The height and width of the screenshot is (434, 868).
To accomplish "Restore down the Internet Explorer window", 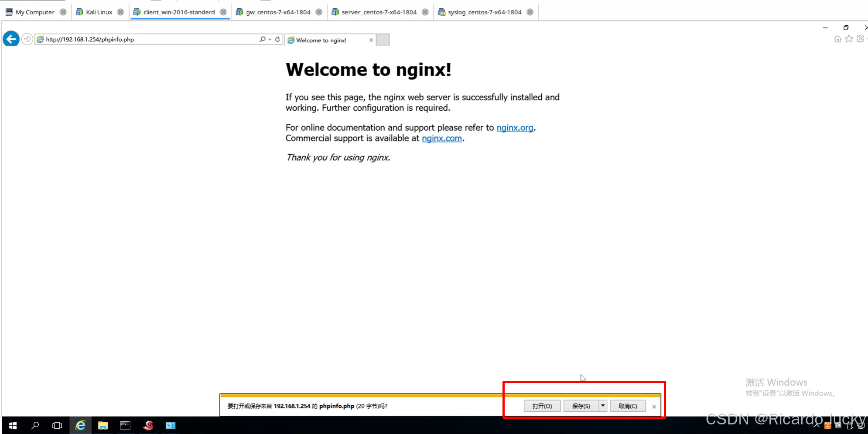I will (x=846, y=27).
